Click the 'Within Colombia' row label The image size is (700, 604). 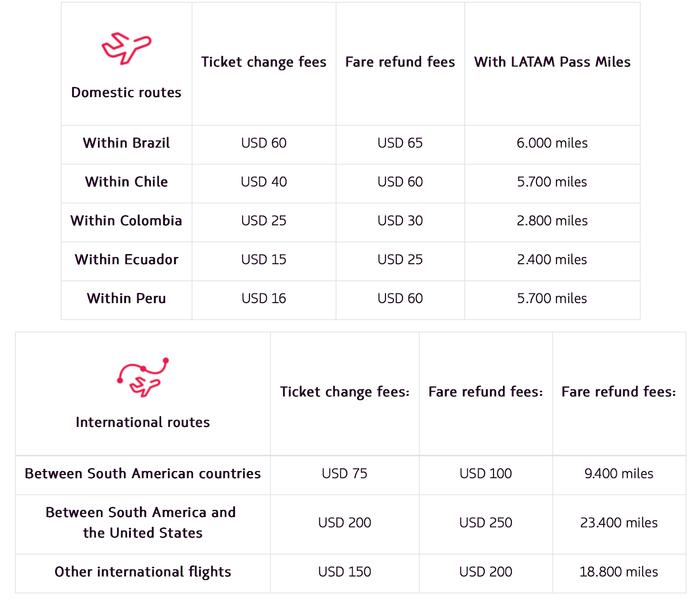[x=126, y=221]
